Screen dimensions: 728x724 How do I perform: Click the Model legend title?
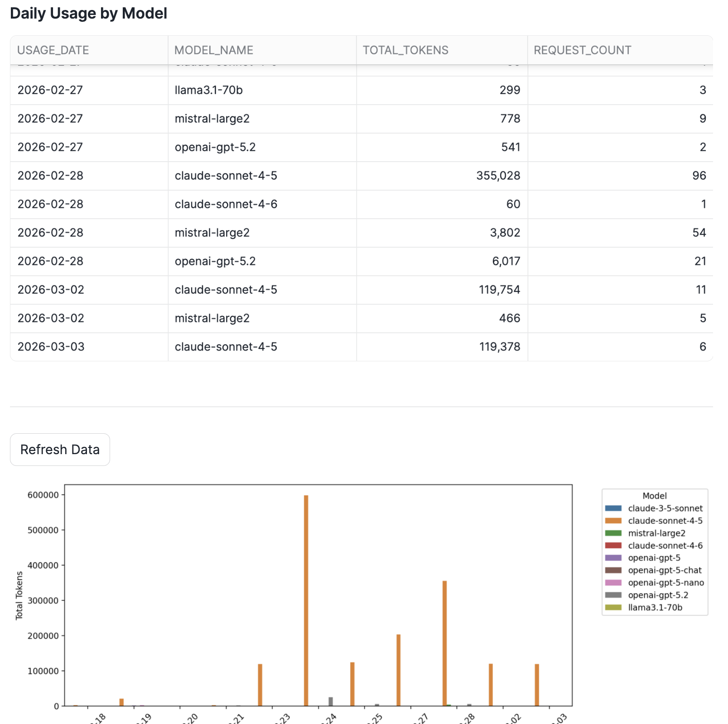654,496
